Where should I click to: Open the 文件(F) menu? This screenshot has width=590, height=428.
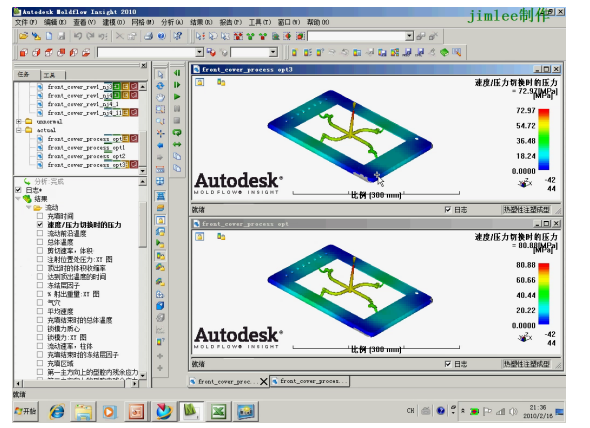(x=26, y=22)
